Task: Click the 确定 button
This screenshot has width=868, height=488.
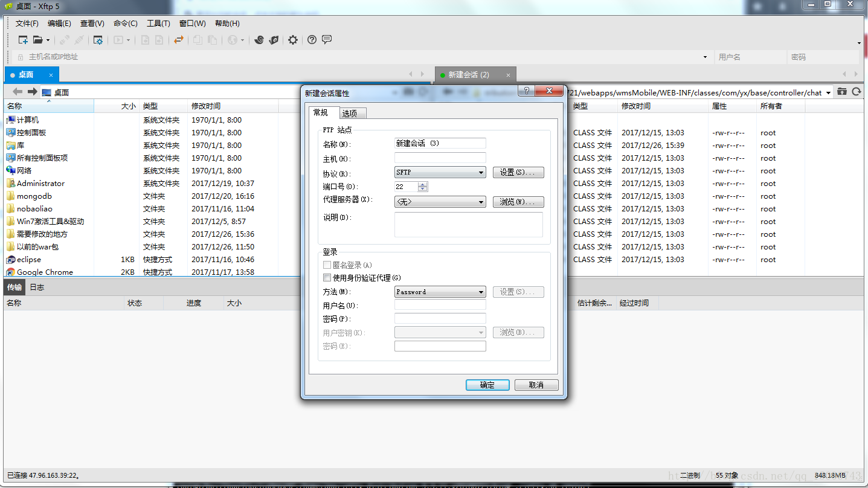Action: coord(487,385)
